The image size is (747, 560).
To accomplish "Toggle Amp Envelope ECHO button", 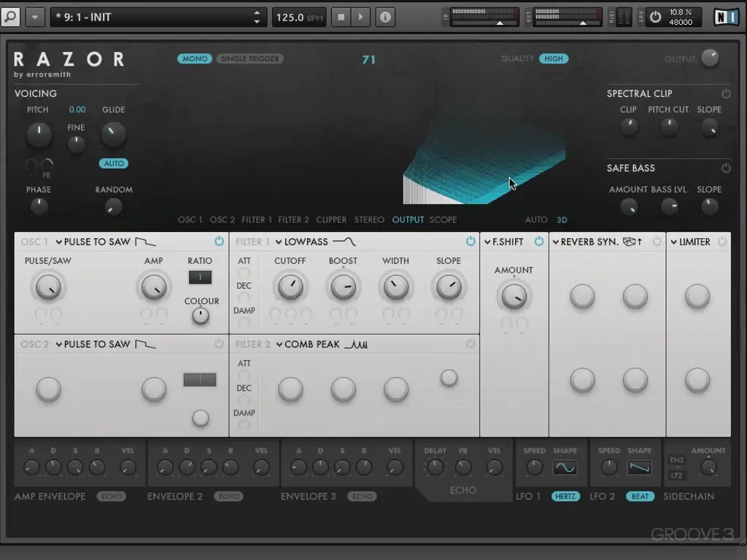I will point(112,496).
